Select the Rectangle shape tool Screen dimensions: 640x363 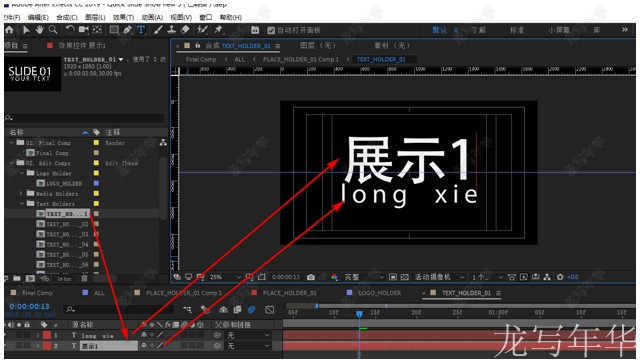114,30
